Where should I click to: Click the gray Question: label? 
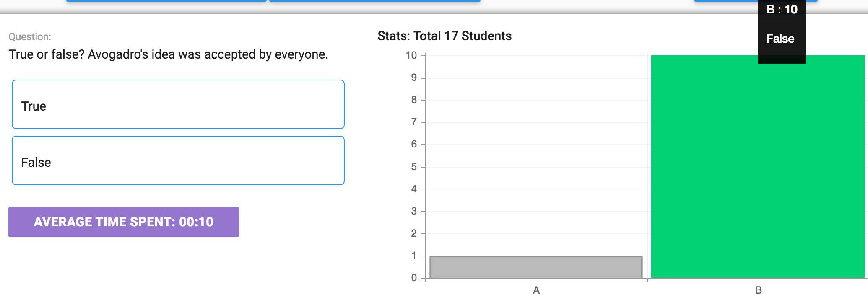(30, 37)
